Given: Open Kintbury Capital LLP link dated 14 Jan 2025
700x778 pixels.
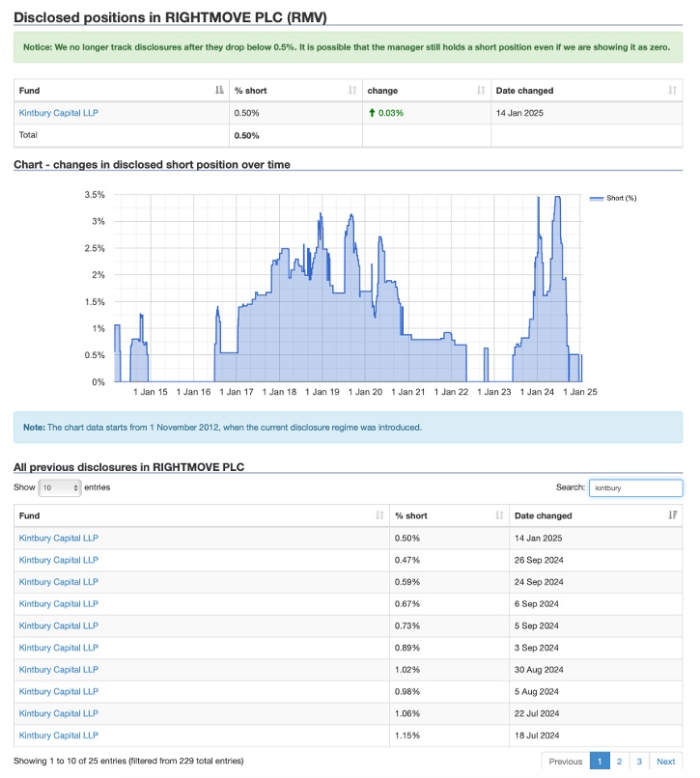Looking at the screenshot, I should coord(59,538).
